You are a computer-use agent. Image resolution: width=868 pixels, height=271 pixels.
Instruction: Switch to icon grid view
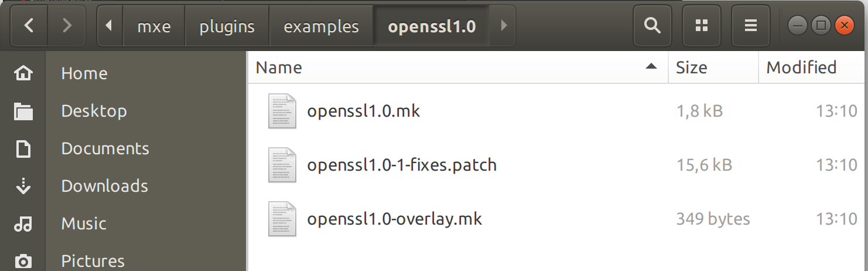click(x=701, y=26)
